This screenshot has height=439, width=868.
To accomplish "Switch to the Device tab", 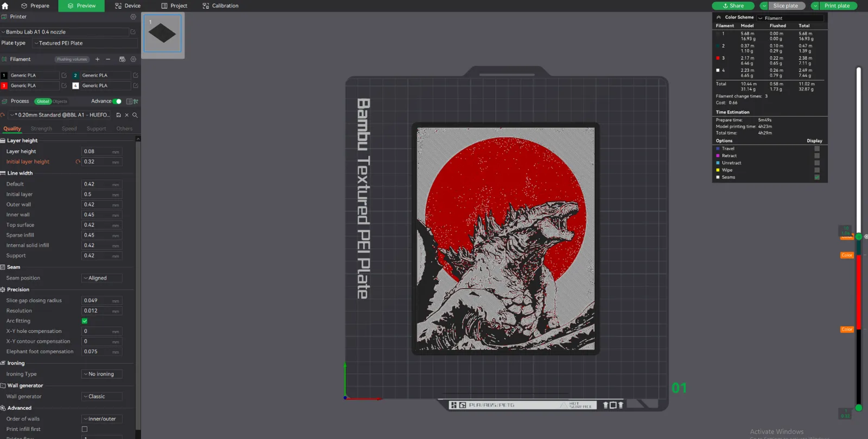I will pos(128,6).
